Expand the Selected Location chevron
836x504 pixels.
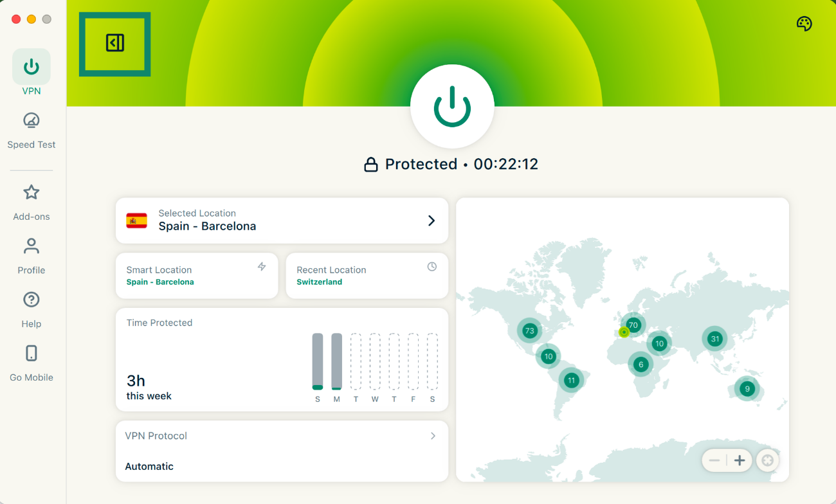tap(432, 221)
